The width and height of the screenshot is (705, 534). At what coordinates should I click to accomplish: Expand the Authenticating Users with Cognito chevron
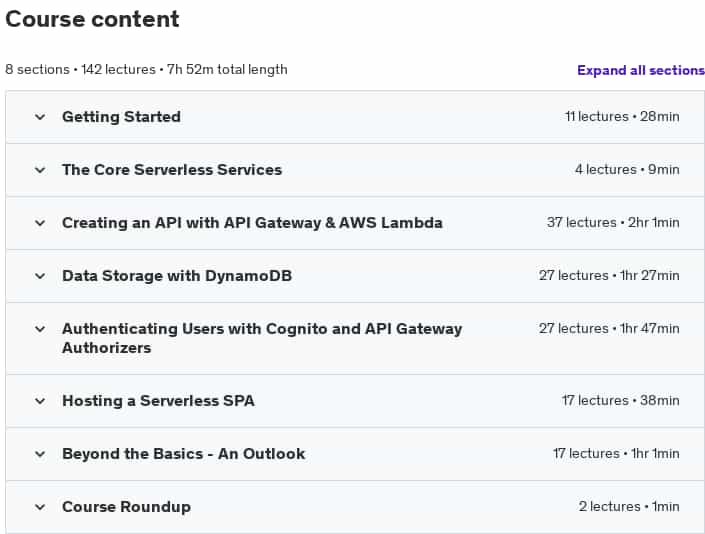[40, 329]
